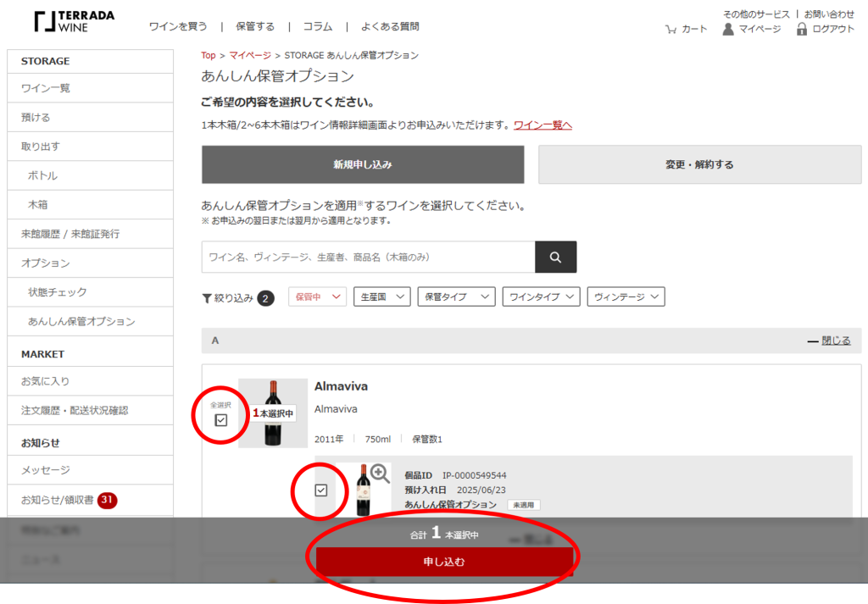Open the cart icon

click(x=670, y=29)
